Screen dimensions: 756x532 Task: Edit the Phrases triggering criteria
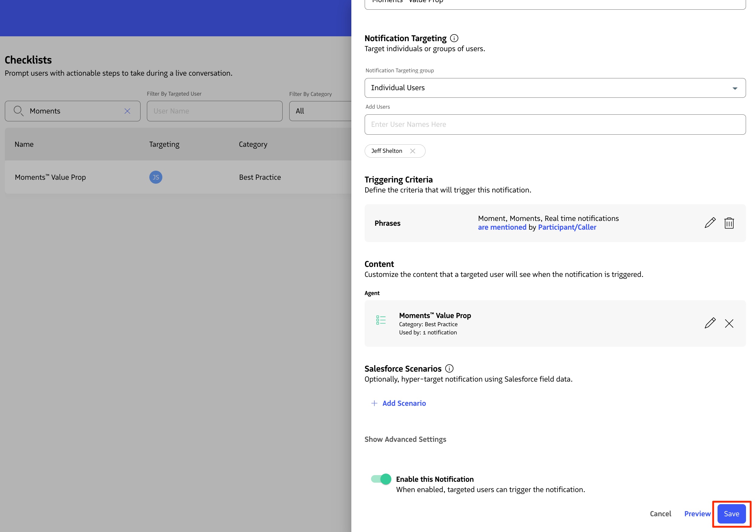pyautogui.click(x=710, y=223)
